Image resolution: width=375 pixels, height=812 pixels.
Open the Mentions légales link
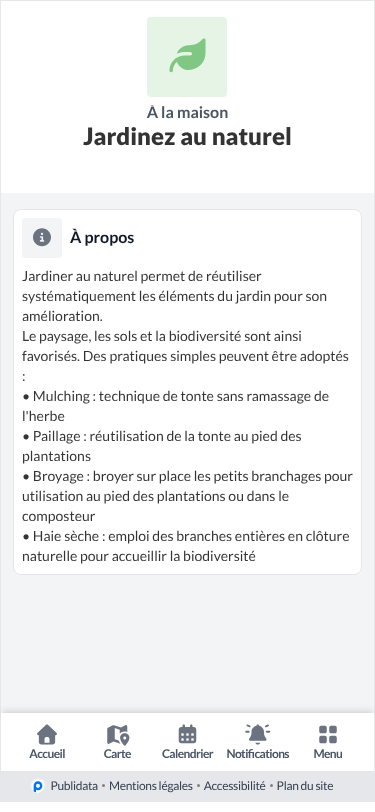click(x=151, y=786)
